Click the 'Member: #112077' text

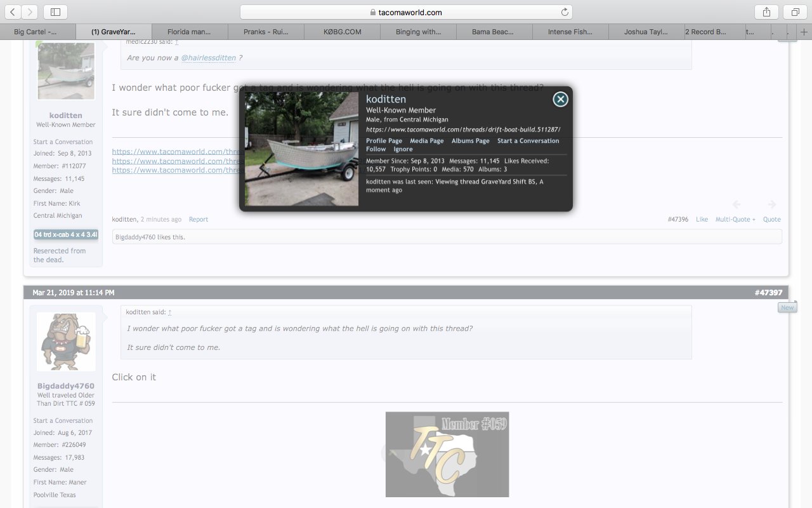click(60, 166)
